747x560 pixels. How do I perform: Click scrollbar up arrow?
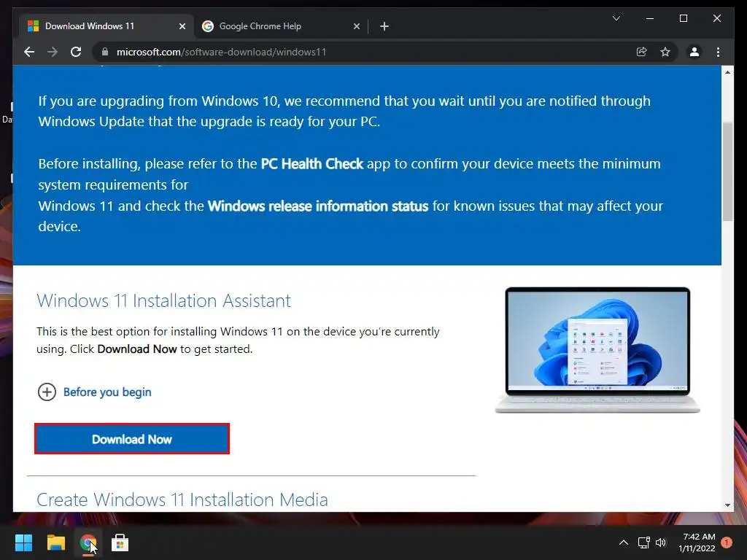727,72
